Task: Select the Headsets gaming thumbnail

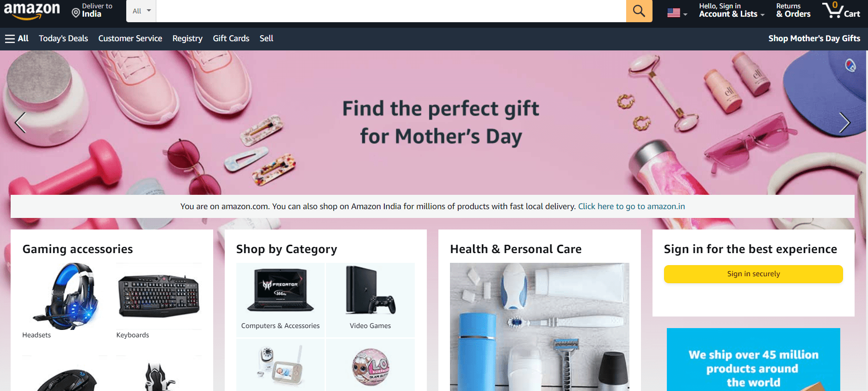Action: [65, 301]
